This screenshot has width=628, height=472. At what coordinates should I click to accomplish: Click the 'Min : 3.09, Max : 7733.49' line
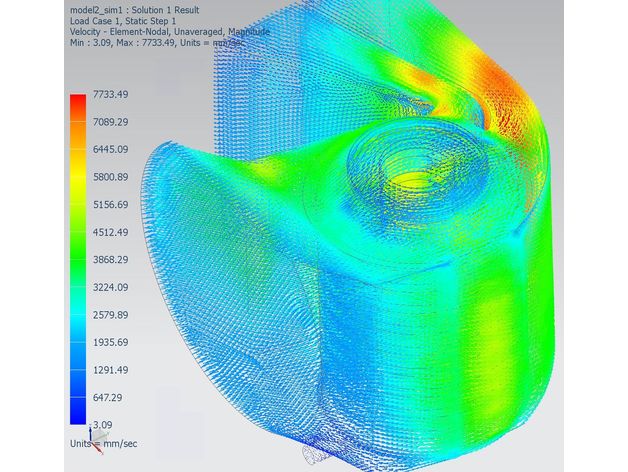(x=157, y=42)
